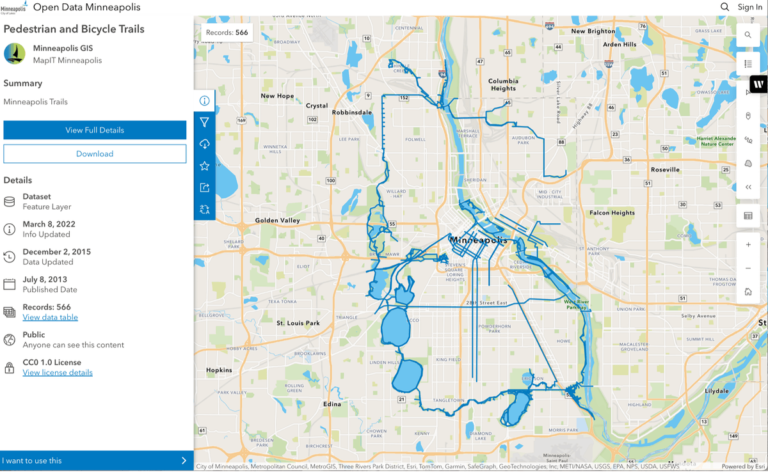
Task: Collapse map tools with double chevron
Action: tap(748, 187)
